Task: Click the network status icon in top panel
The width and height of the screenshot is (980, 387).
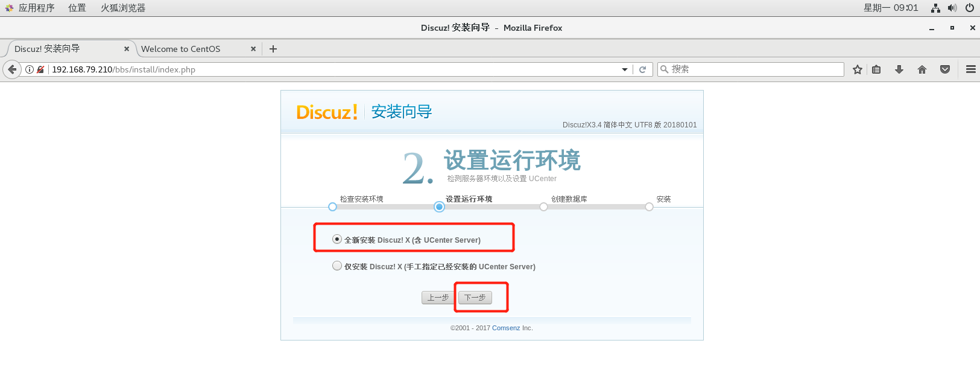Action: tap(935, 8)
